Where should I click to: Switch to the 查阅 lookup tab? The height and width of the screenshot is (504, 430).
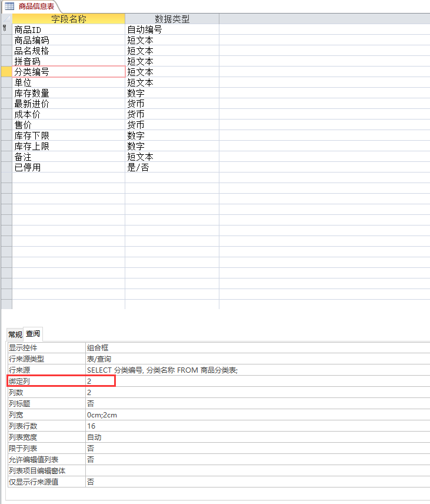pyautogui.click(x=33, y=334)
